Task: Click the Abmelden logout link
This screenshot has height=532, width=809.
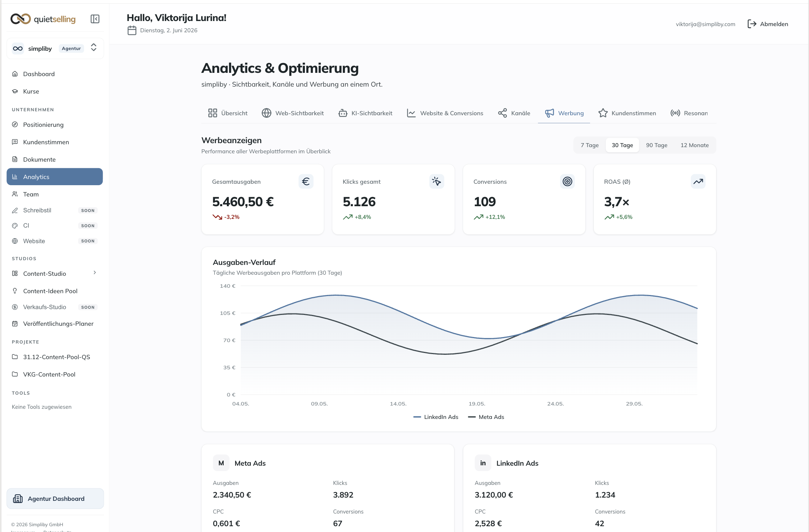Action: click(x=768, y=24)
